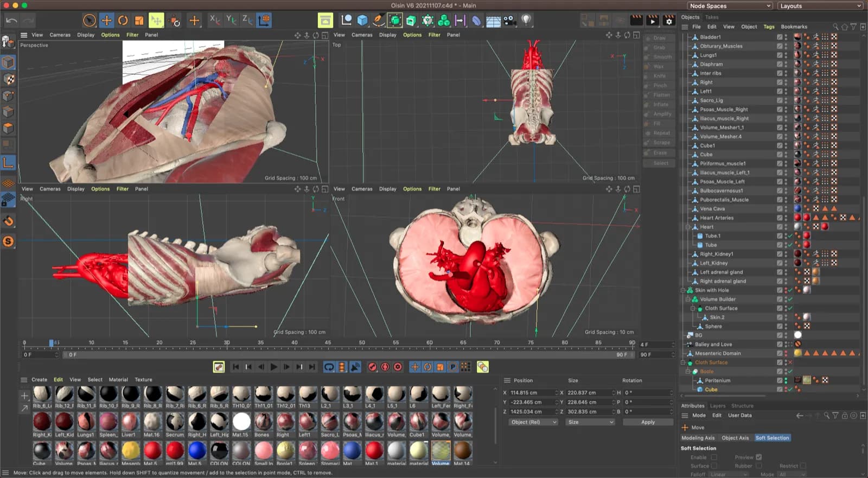Toggle timeline sound speaker icon

point(355,367)
